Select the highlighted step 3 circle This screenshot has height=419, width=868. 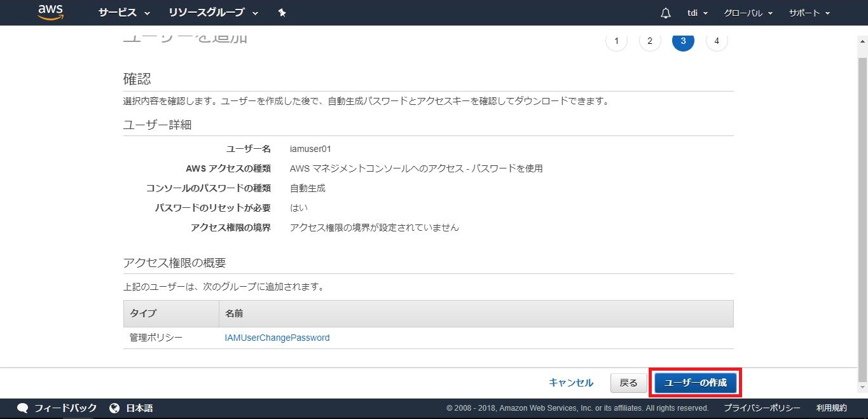pos(683,41)
